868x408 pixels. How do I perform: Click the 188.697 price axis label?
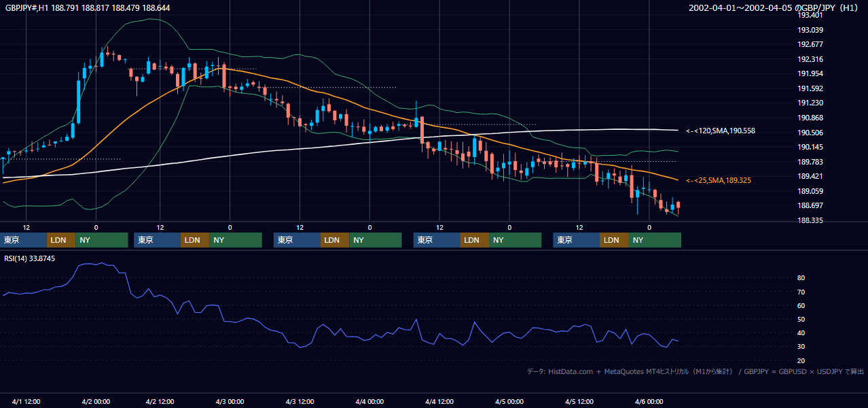tap(810, 205)
